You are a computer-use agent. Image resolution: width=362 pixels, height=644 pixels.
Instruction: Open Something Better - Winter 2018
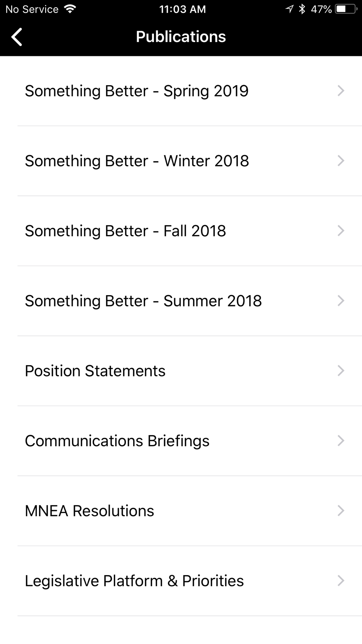(x=137, y=161)
